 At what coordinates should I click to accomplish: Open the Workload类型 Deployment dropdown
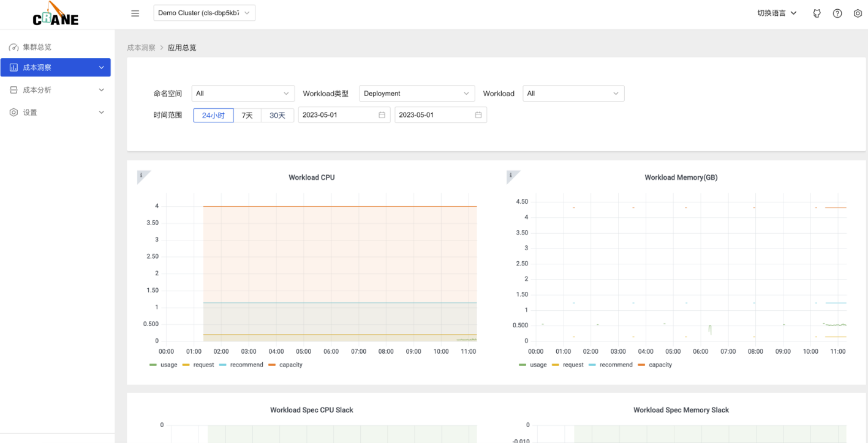pos(417,94)
